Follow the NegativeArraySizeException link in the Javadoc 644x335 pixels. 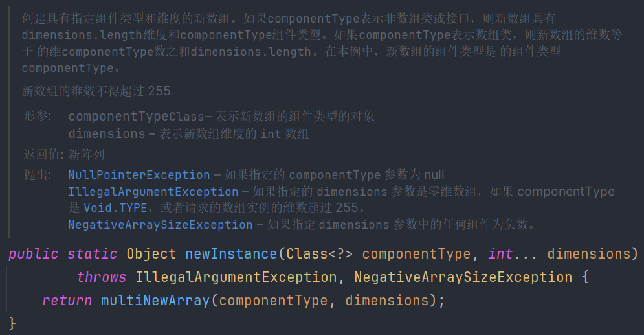pos(160,225)
